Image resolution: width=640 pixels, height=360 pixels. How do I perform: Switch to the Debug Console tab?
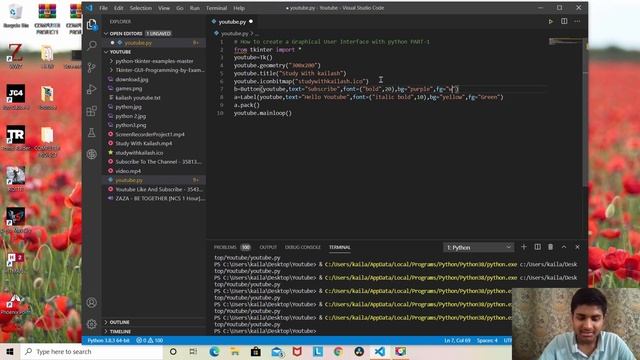[x=302, y=247]
